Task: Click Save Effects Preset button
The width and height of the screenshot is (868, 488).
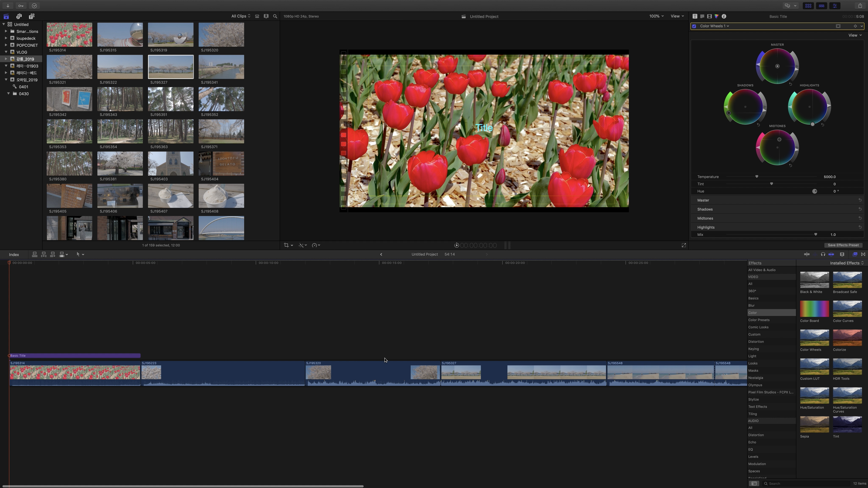Action: 843,245
